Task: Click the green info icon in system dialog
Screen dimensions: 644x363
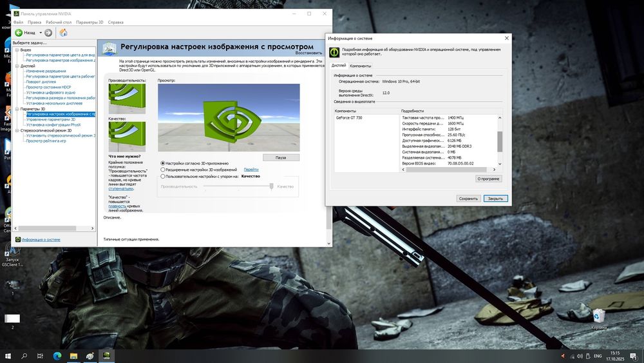Action: [x=335, y=52]
